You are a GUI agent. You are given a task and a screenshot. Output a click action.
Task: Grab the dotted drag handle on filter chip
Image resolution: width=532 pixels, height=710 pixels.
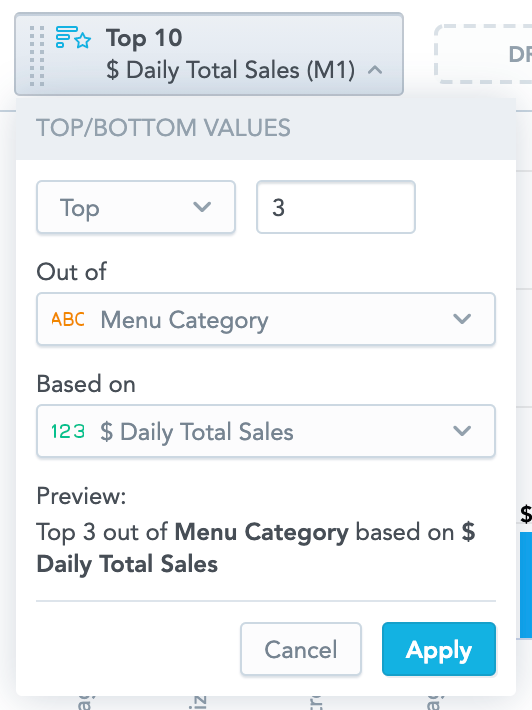(37, 56)
